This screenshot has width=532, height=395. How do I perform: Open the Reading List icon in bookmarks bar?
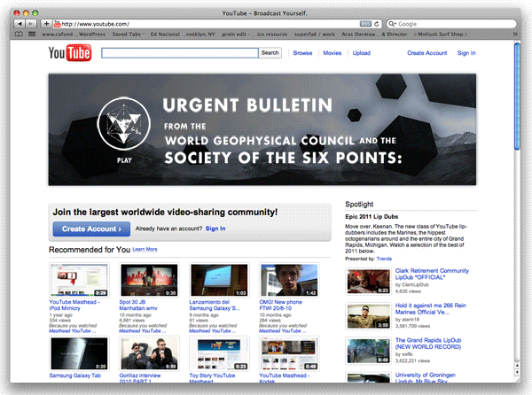pos(32,35)
